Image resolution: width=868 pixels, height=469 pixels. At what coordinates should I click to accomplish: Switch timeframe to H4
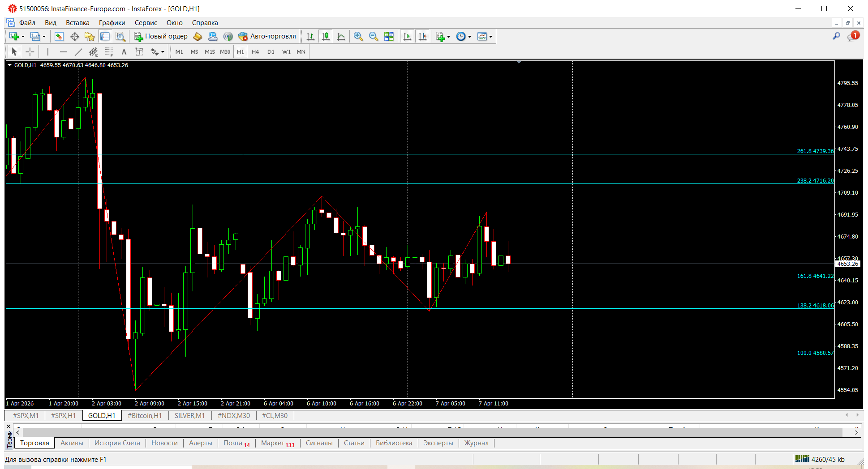click(x=255, y=52)
